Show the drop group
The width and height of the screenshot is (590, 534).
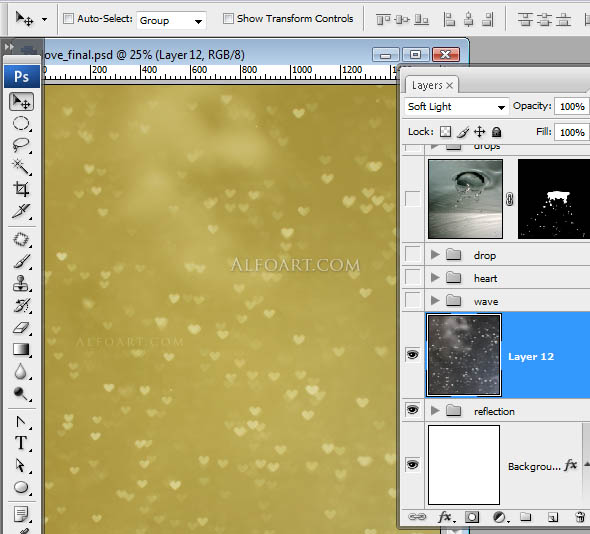point(412,254)
